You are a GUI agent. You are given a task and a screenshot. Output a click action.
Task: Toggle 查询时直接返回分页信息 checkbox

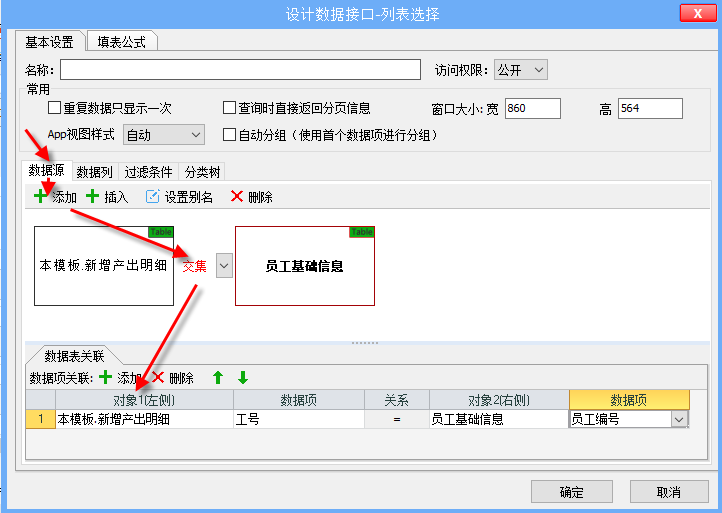229,108
